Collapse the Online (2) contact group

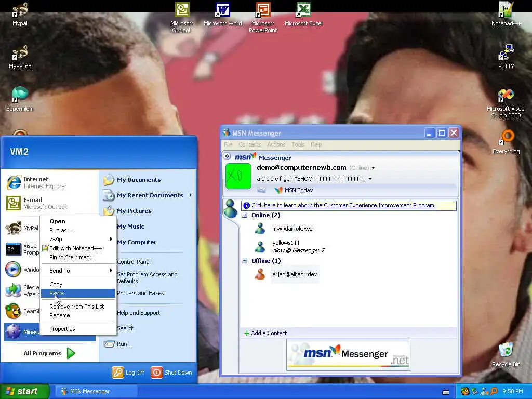[244, 215]
